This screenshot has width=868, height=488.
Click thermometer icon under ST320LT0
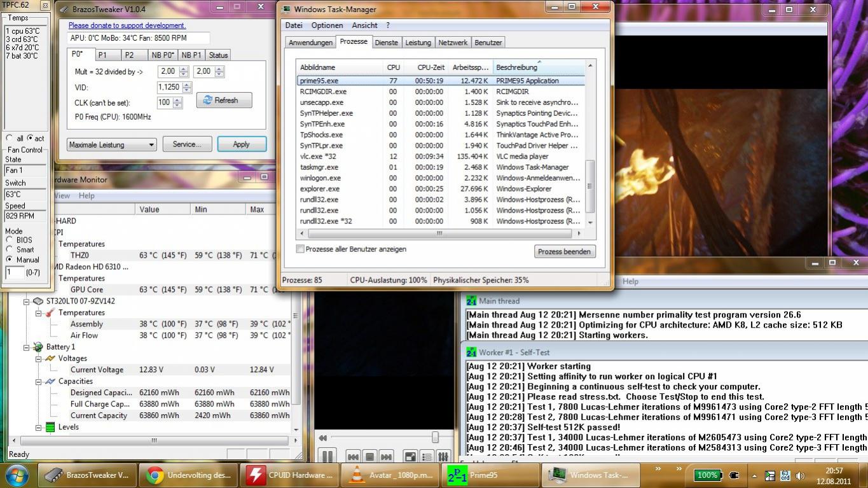tap(50, 312)
